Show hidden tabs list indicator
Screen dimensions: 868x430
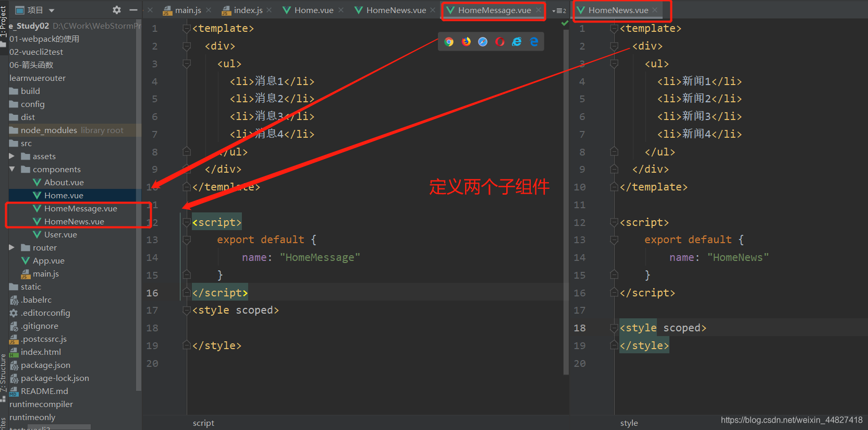559,10
